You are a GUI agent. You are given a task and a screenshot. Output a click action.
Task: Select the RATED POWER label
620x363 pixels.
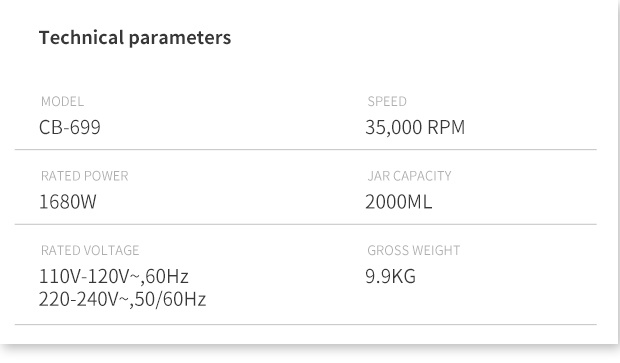coord(85,176)
